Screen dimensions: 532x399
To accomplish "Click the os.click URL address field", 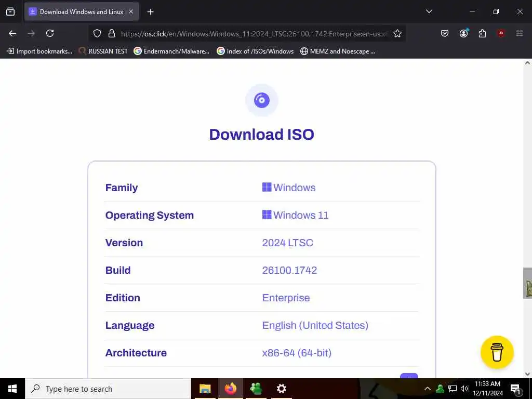I will coord(254,34).
